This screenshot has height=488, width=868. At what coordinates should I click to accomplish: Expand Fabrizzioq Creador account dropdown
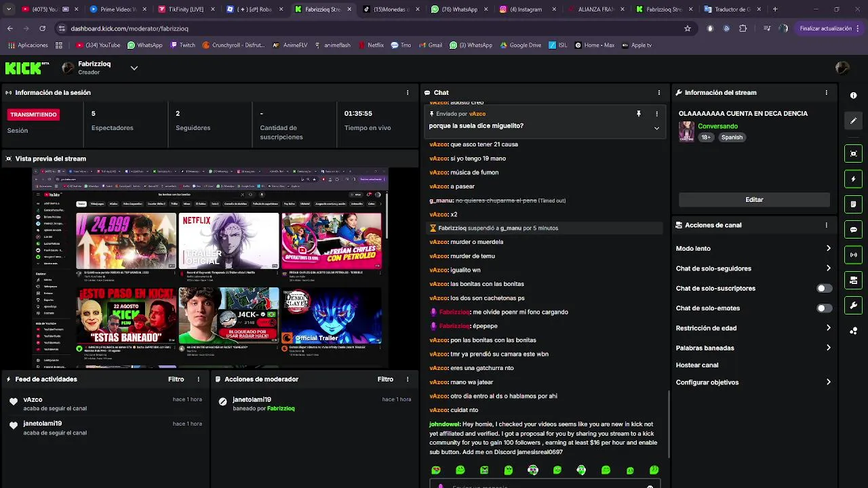[x=134, y=68]
